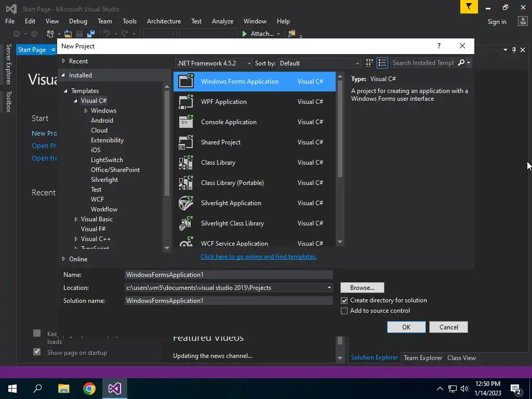Select the Console Application template icon

186,122
